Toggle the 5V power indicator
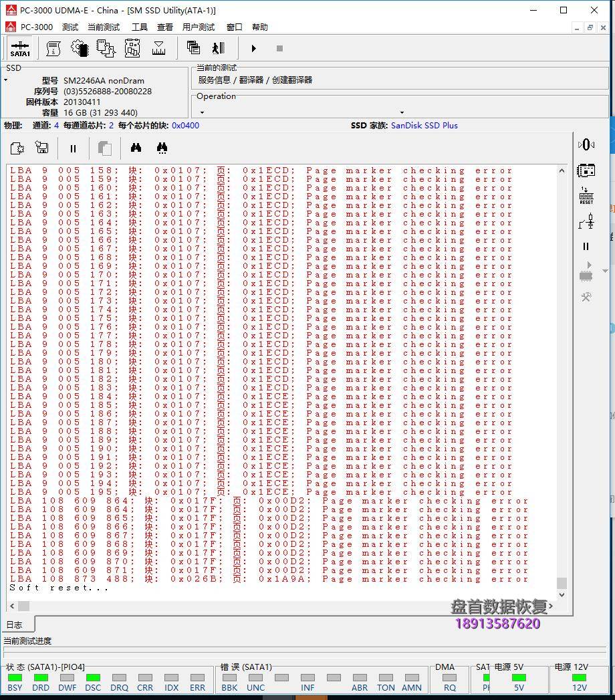The width and height of the screenshot is (615, 700). pos(519,677)
